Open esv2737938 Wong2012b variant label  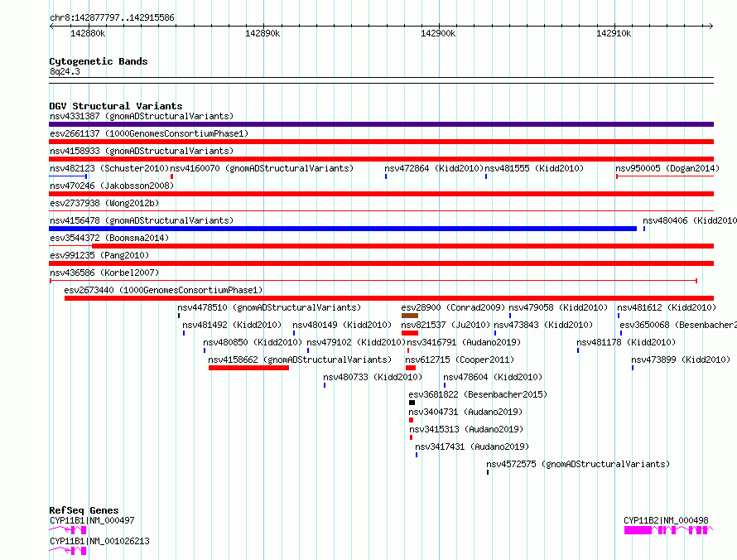pyautogui.click(x=104, y=203)
